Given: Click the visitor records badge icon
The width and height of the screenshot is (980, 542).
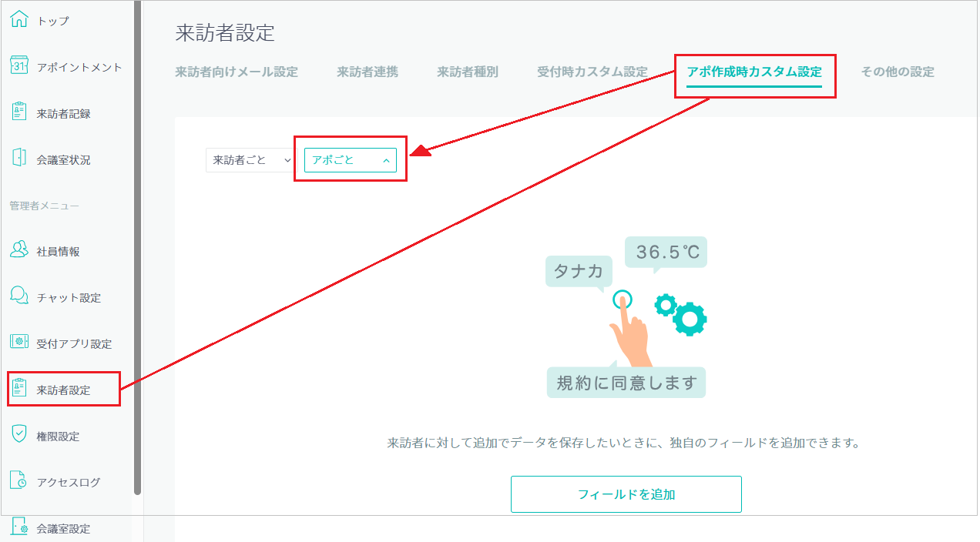Looking at the screenshot, I should pos(20,113).
